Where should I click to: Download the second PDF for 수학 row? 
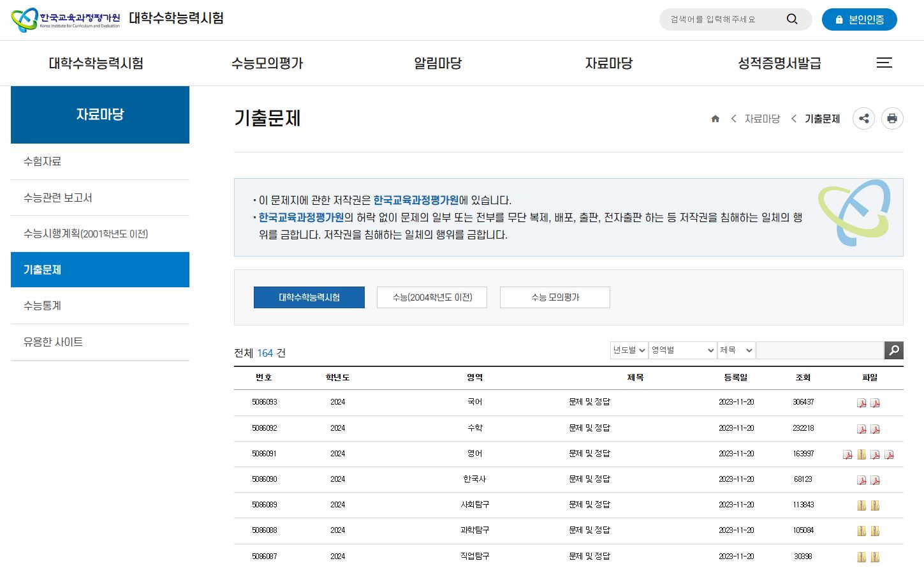(x=876, y=428)
